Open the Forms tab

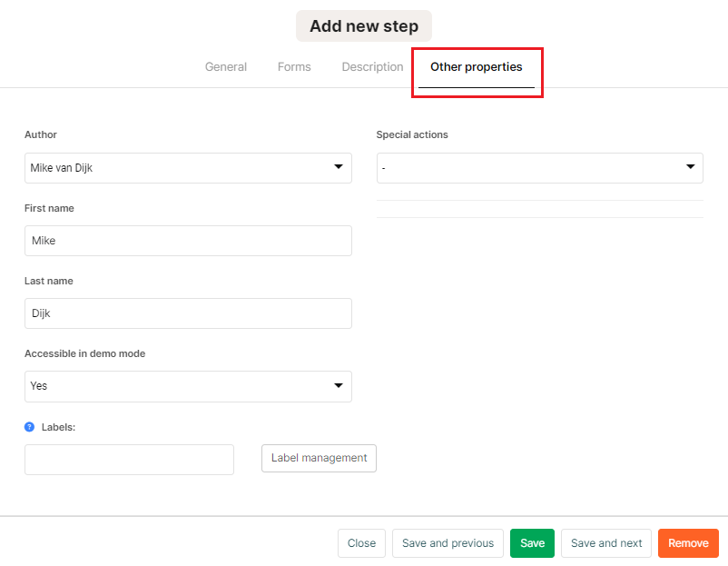click(x=294, y=67)
